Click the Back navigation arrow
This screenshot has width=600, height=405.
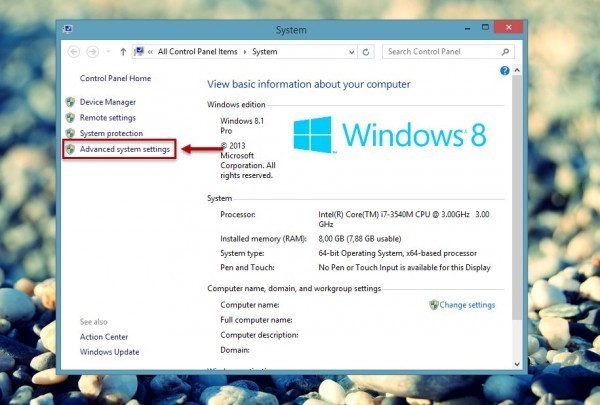pos(74,52)
